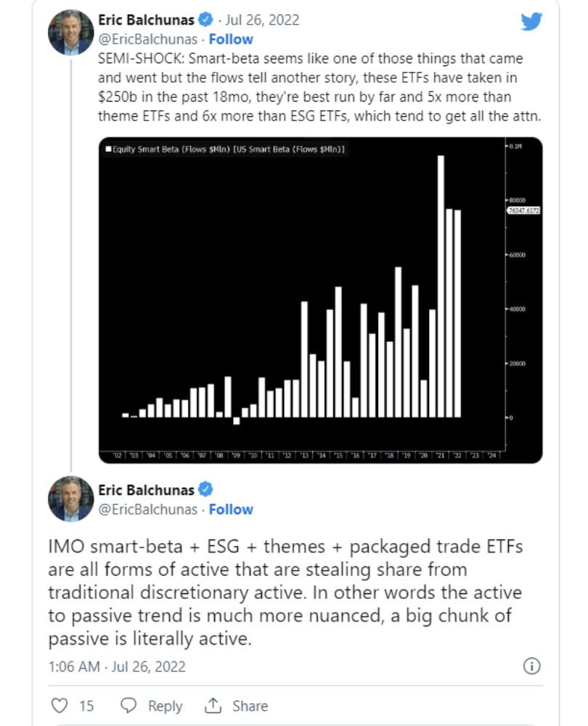
Task: Click the Reply button text
Action: point(165,706)
